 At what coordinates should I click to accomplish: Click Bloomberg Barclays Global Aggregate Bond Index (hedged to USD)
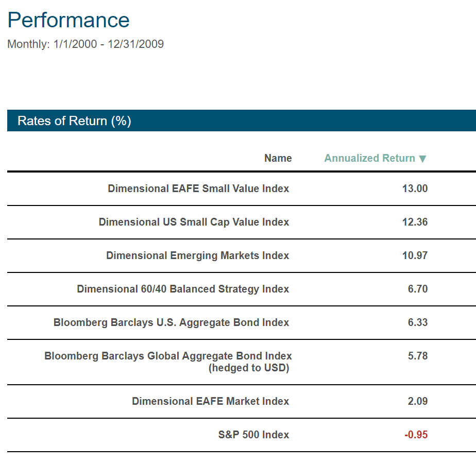[x=168, y=362]
